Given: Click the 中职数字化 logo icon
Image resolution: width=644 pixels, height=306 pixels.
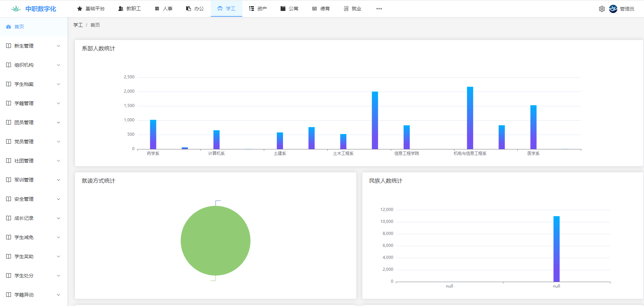Looking at the screenshot, I should 16,9.
